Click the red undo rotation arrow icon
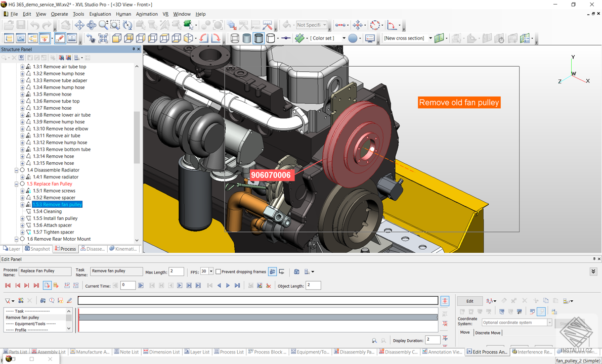The image size is (602, 364). (203, 38)
